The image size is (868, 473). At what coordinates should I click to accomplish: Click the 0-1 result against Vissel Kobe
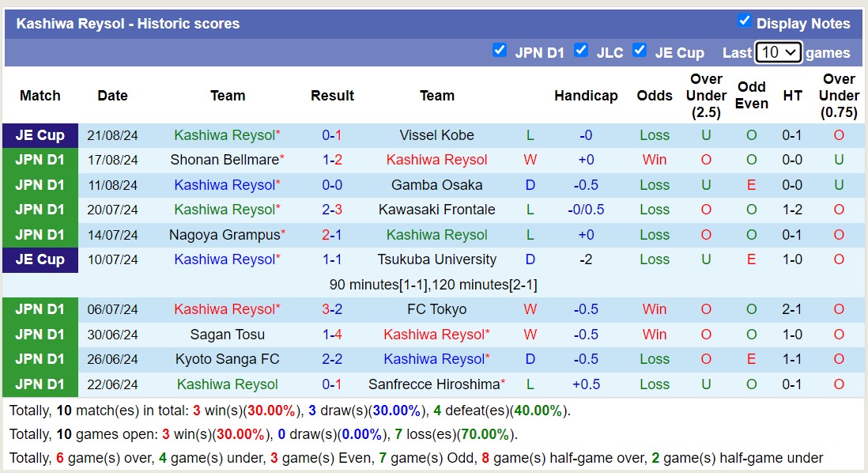332,135
